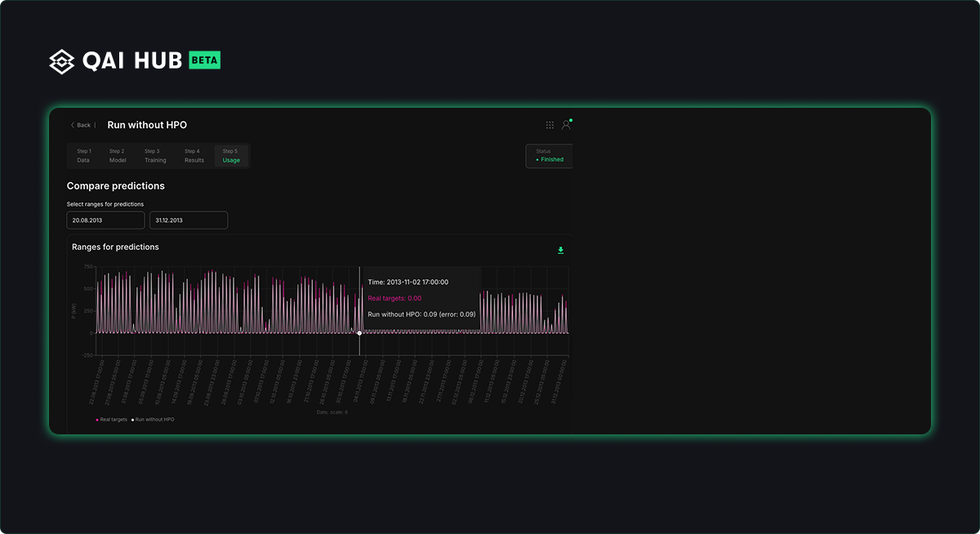Click the green BETA badge
Screen dimensions: 980x534
204,60
